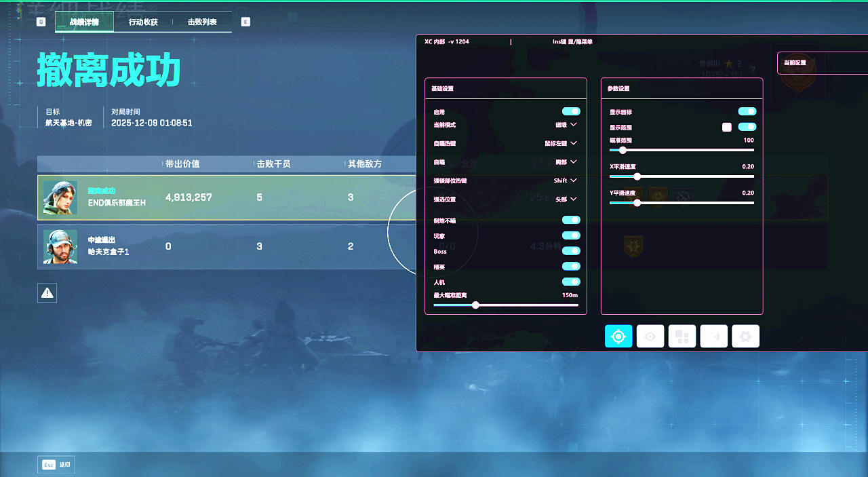Adjust the 最大瞄准距离 slider
Image resolution: width=868 pixels, height=477 pixels.
coord(475,305)
